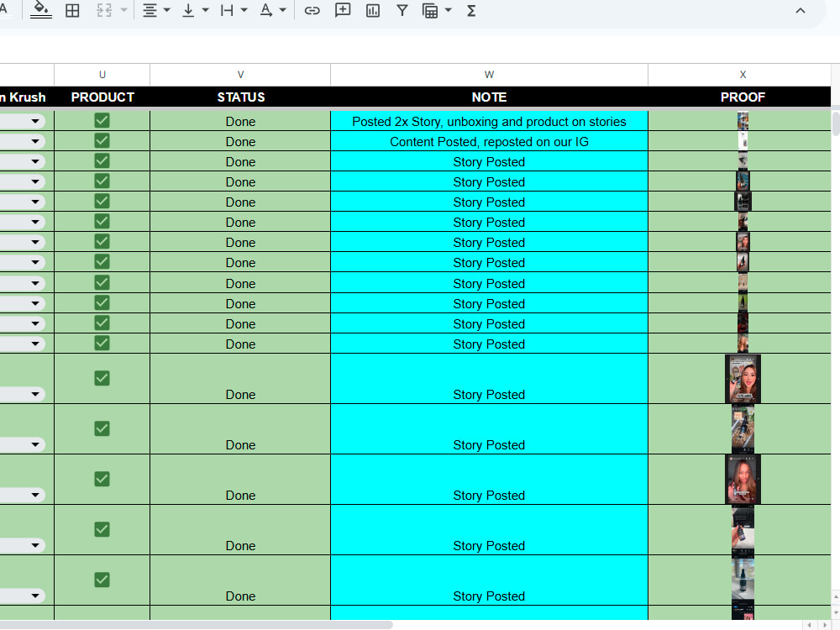Click the vertical scrollbar thumb
This screenshot has height=630, width=840.
click(836, 123)
